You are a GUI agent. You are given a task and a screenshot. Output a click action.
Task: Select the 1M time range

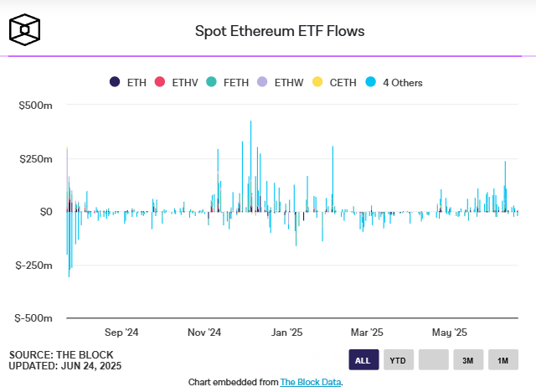click(x=503, y=359)
